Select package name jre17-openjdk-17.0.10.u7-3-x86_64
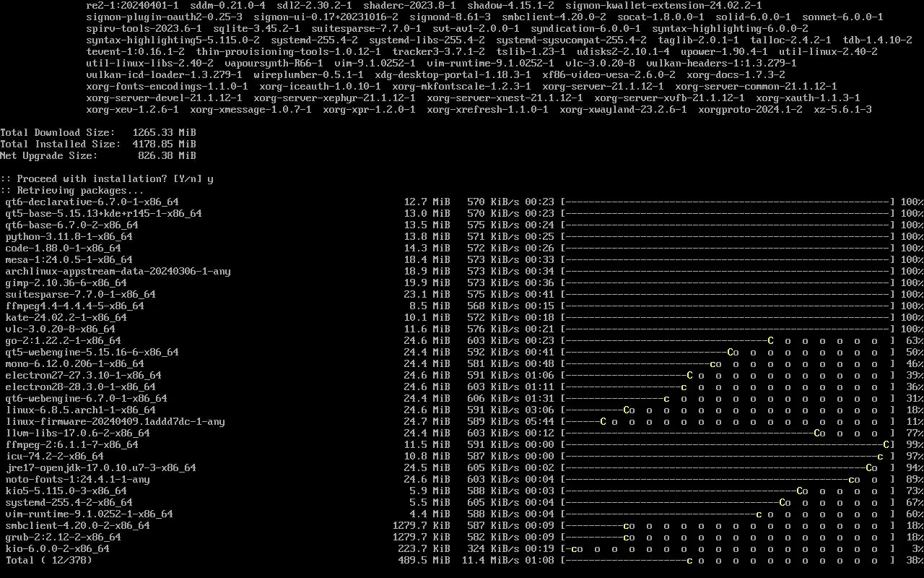Screen dimensions: 924x578 pos(101,467)
